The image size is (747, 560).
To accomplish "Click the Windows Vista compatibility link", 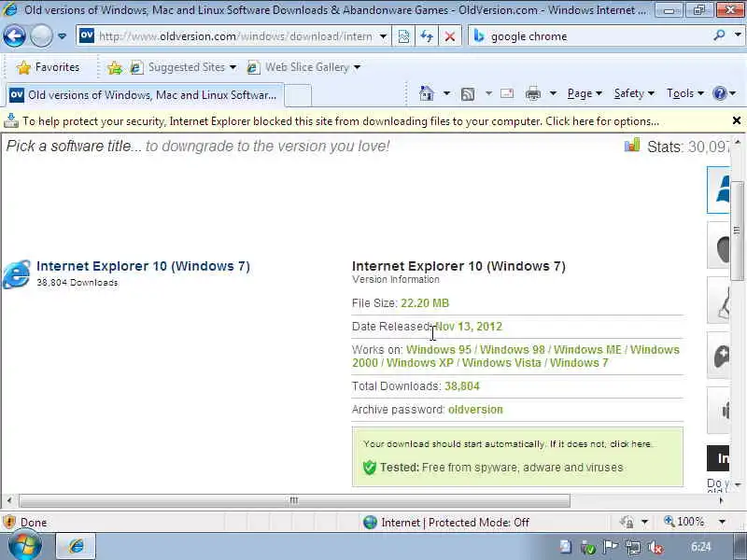I will click(501, 363).
